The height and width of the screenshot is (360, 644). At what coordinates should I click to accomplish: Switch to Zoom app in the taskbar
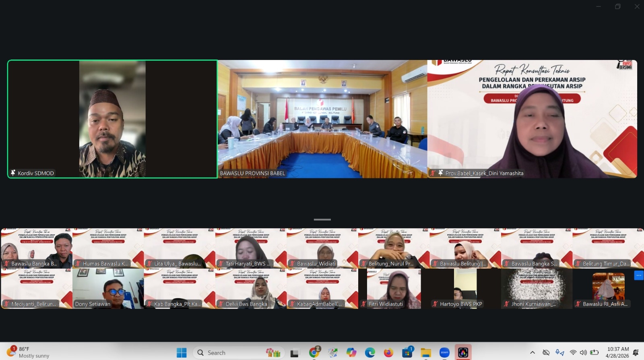tap(444, 353)
